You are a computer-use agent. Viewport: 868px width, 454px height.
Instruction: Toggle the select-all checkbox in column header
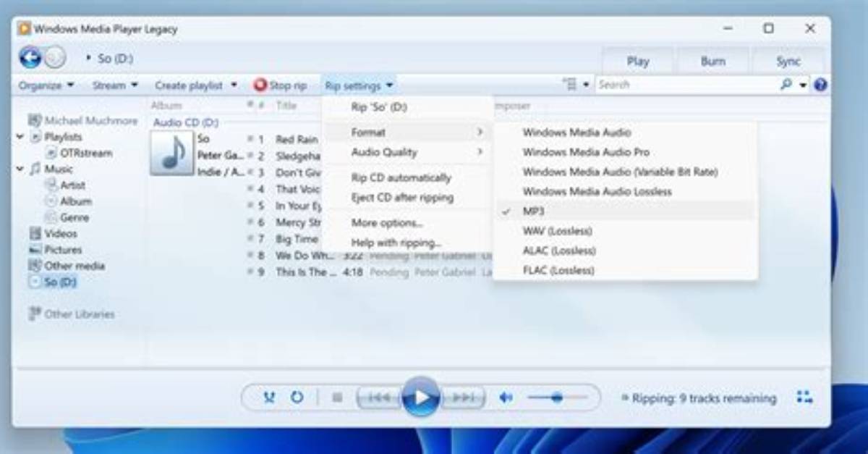tap(251, 106)
